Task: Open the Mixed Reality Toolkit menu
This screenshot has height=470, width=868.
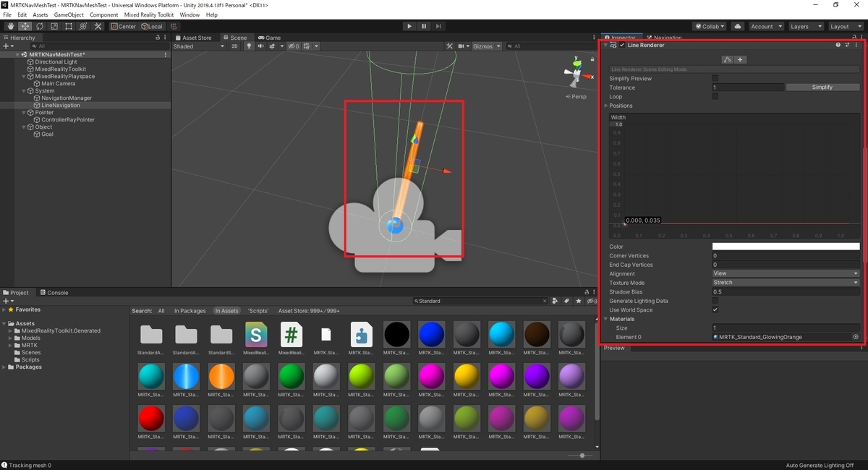Action: click(149, 14)
